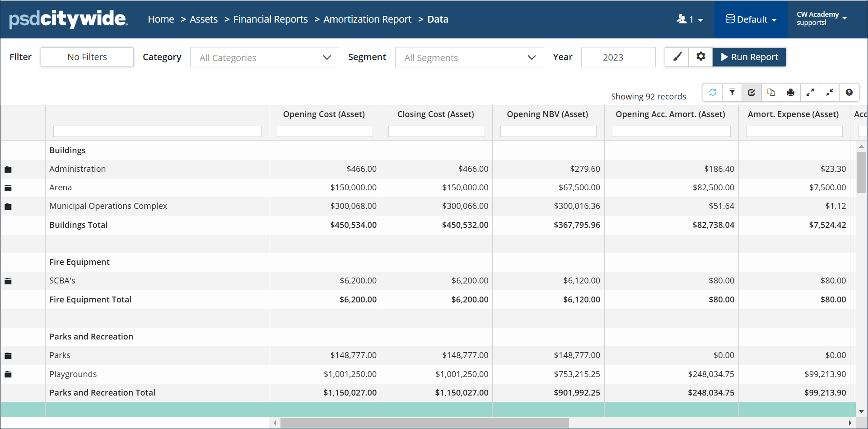Navigate to Financial Reports breadcrumb
The image size is (868, 429).
(x=270, y=19)
